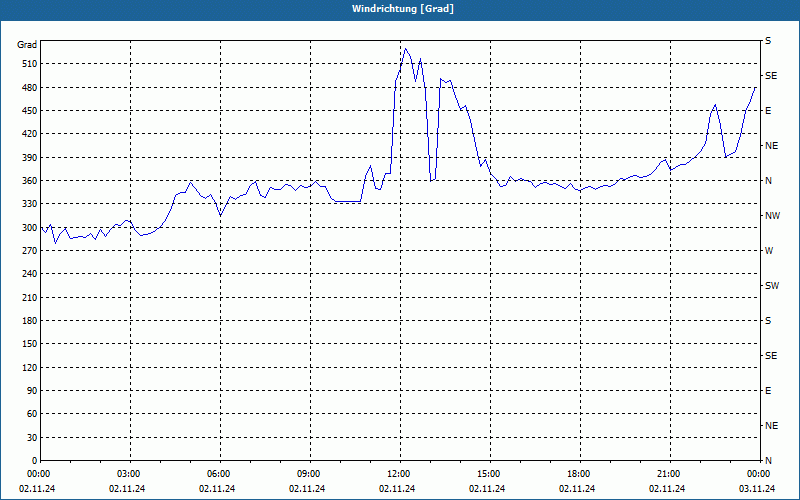Click the topmost 'S' compass label
This screenshot has width=800, height=500.
[x=768, y=40]
